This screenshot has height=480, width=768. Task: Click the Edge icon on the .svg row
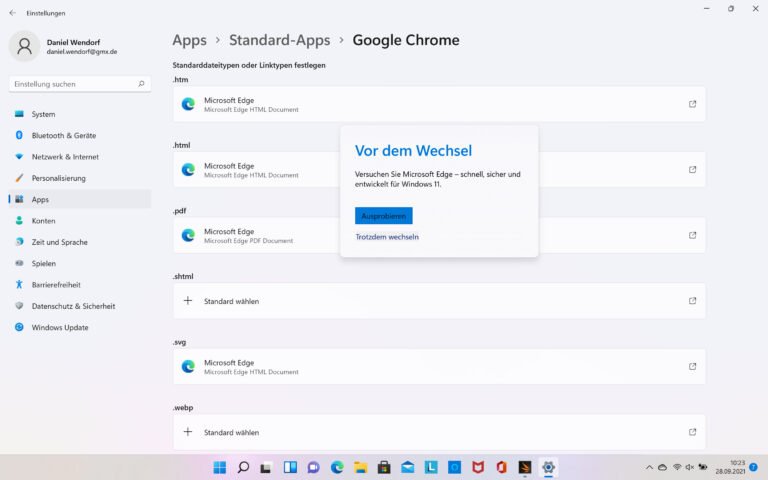188,366
